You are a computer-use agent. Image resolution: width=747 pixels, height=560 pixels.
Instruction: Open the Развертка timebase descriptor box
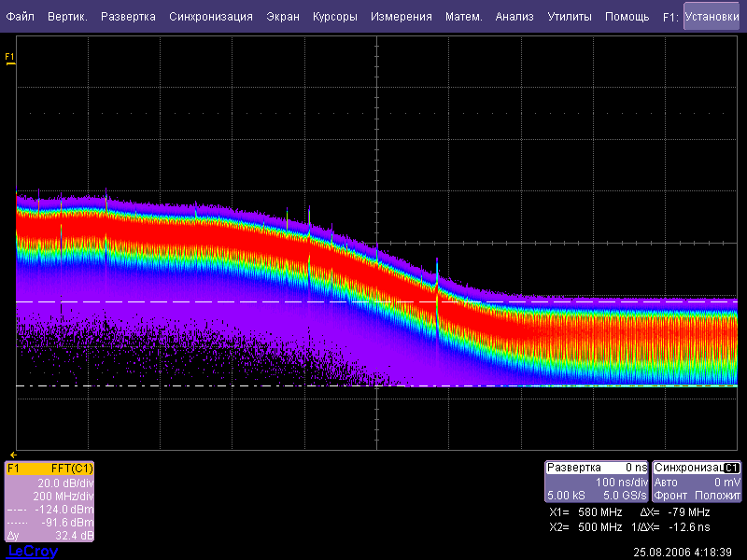[x=597, y=482]
